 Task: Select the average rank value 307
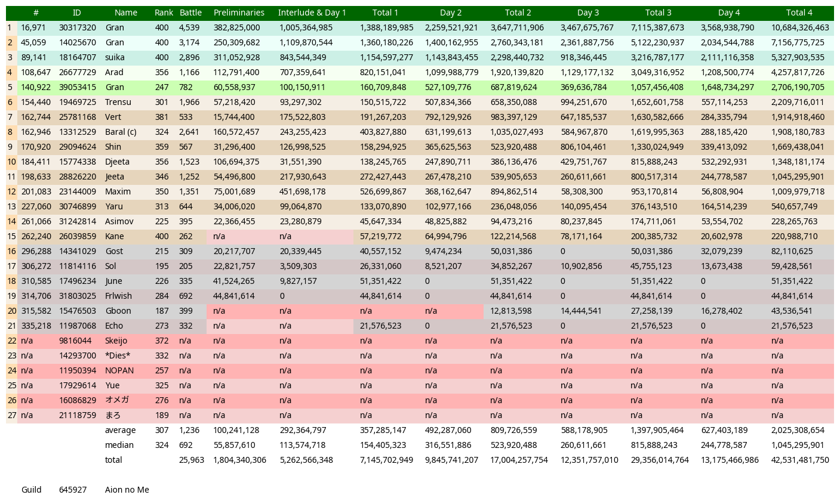point(162,430)
